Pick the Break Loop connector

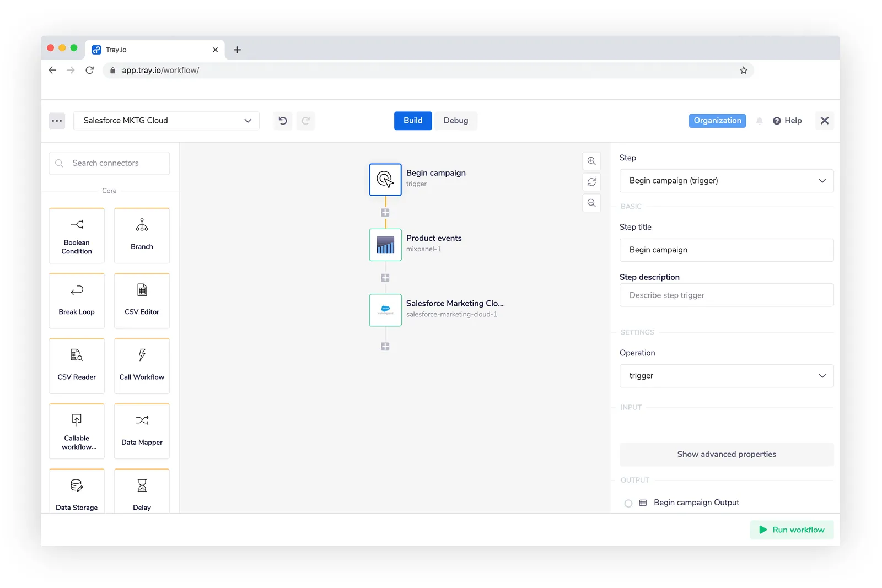point(77,301)
